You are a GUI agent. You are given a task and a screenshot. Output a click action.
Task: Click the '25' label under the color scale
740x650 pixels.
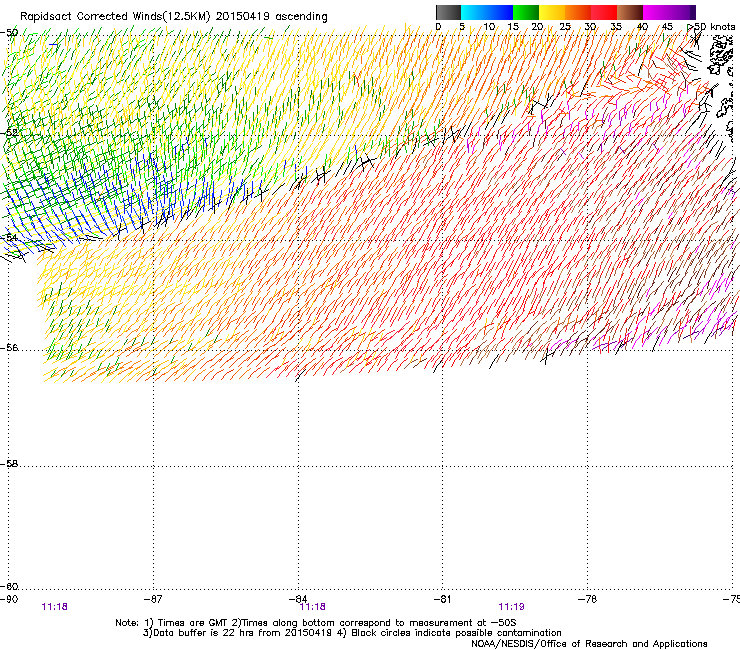coord(565,26)
